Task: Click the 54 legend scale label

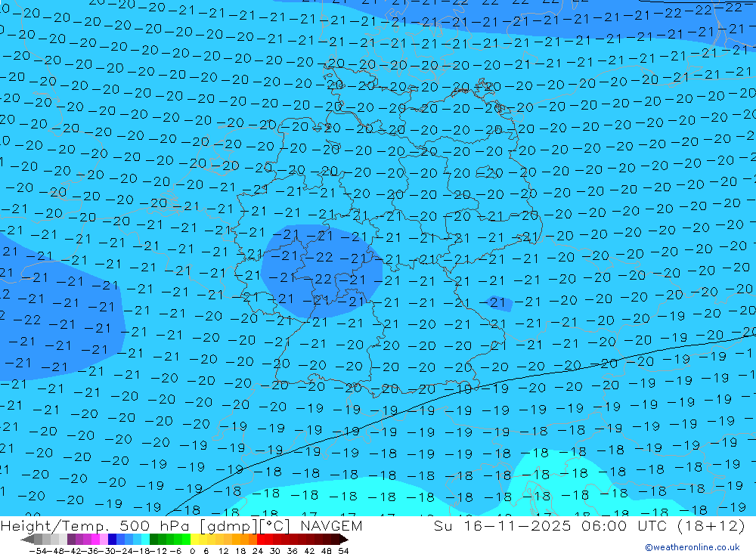Action: 343,551
